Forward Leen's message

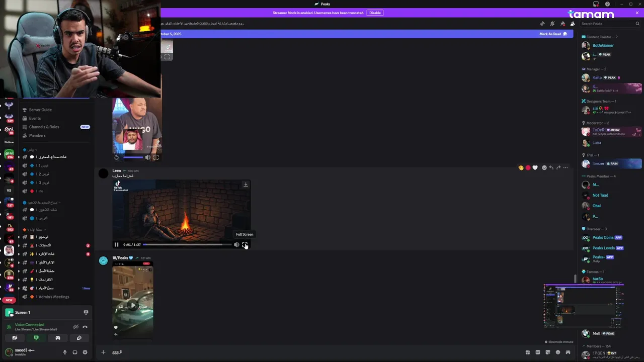[x=558, y=167]
